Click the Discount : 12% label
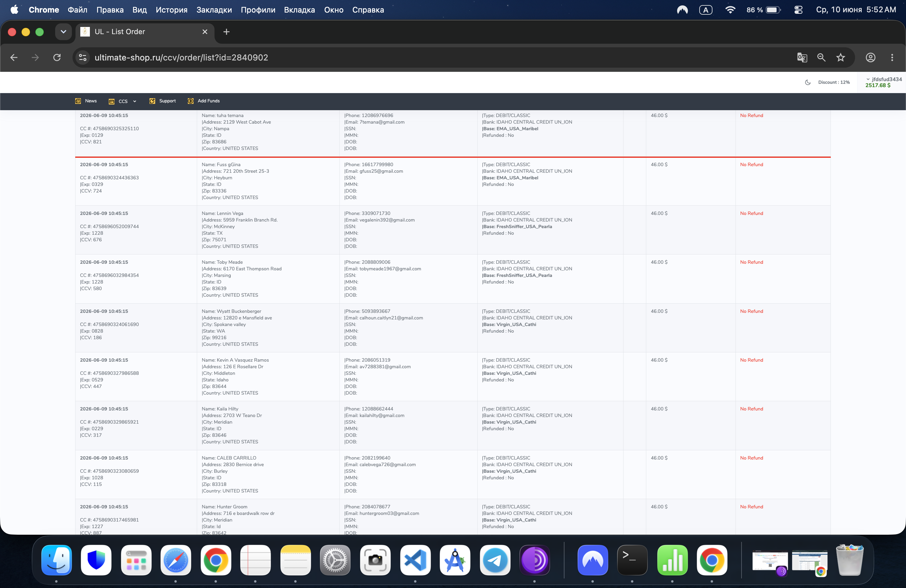The image size is (906, 588). point(834,82)
